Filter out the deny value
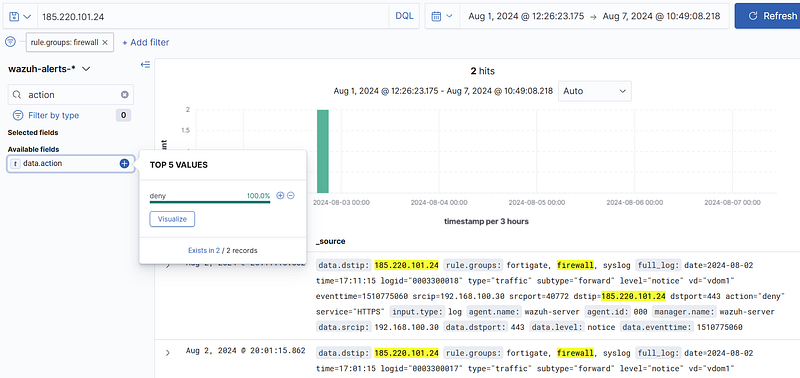Screen dimensions: 800x378 [291, 196]
